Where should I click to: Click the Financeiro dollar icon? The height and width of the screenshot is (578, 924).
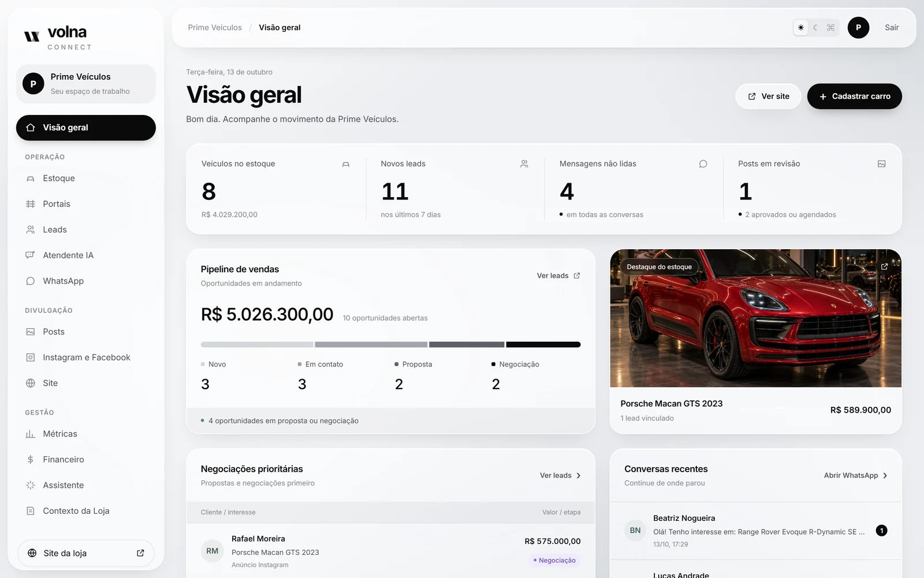(x=31, y=460)
